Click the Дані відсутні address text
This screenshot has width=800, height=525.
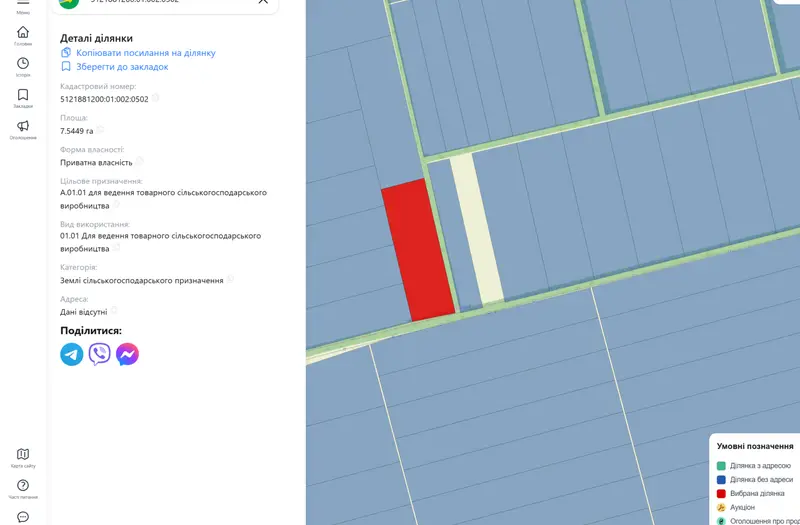click(84, 312)
